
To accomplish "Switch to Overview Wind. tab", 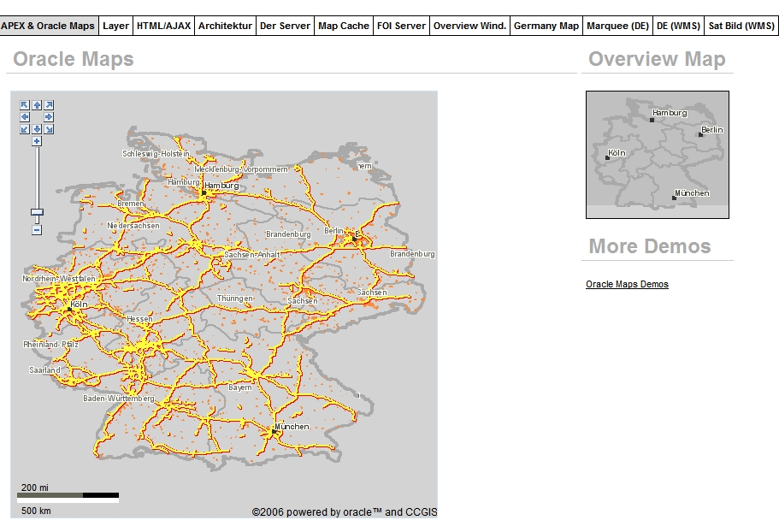I will tap(470, 26).
